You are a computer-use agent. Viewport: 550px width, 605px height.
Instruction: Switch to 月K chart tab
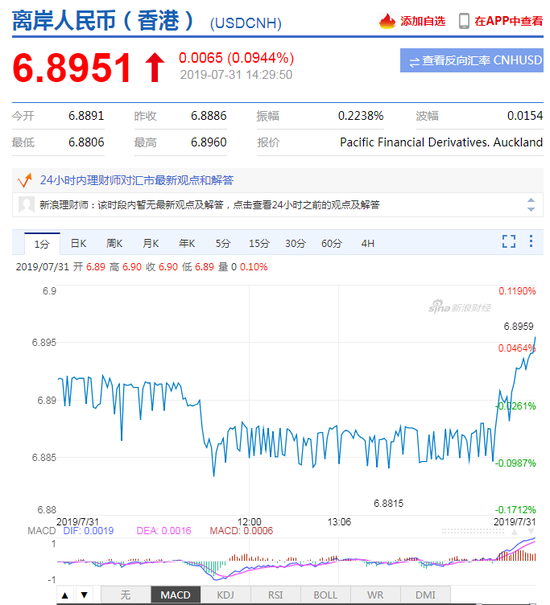tap(151, 243)
